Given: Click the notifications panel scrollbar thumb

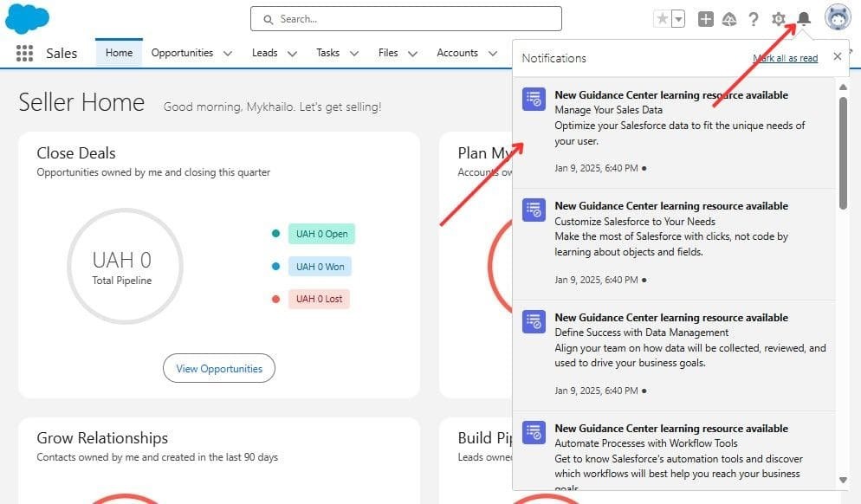Looking at the screenshot, I should [x=843, y=153].
